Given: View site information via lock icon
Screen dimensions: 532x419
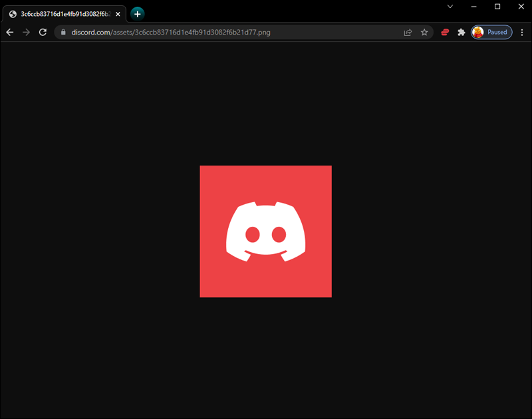Looking at the screenshot, I should (63, 32).
